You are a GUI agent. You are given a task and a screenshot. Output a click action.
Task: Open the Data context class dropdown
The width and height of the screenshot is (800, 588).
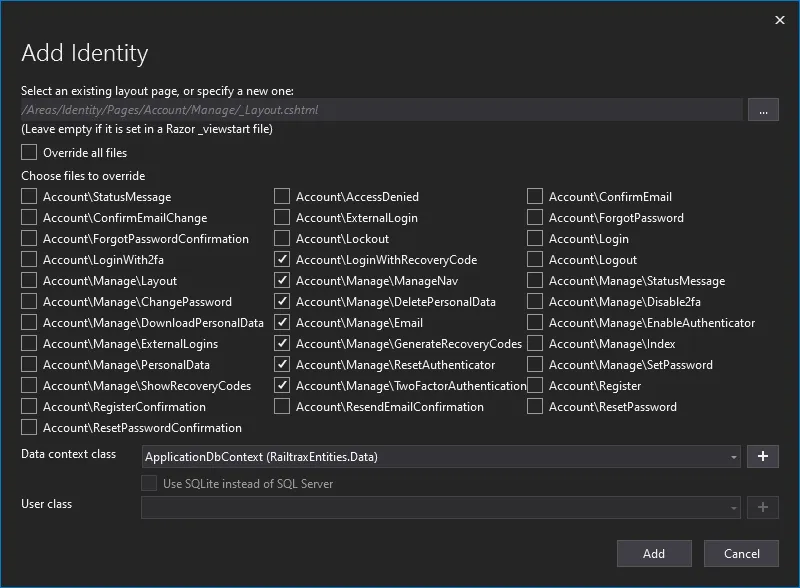[441, 456]
